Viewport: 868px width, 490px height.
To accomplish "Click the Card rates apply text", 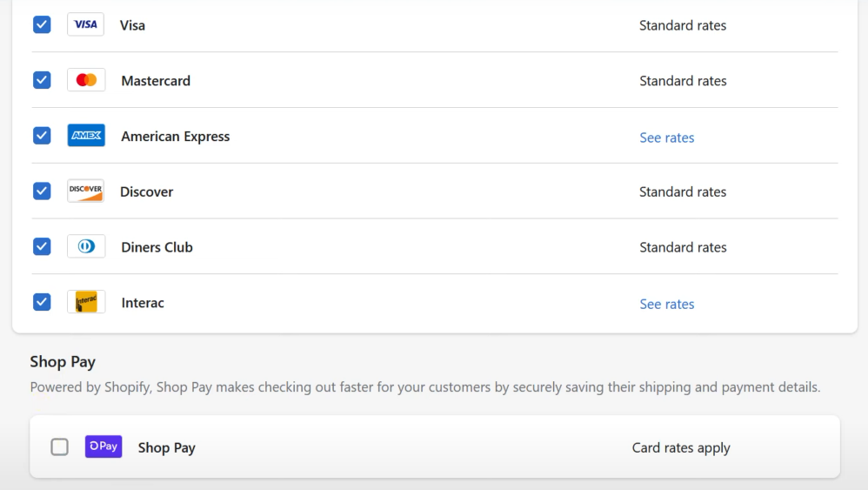I will point(681,447).
